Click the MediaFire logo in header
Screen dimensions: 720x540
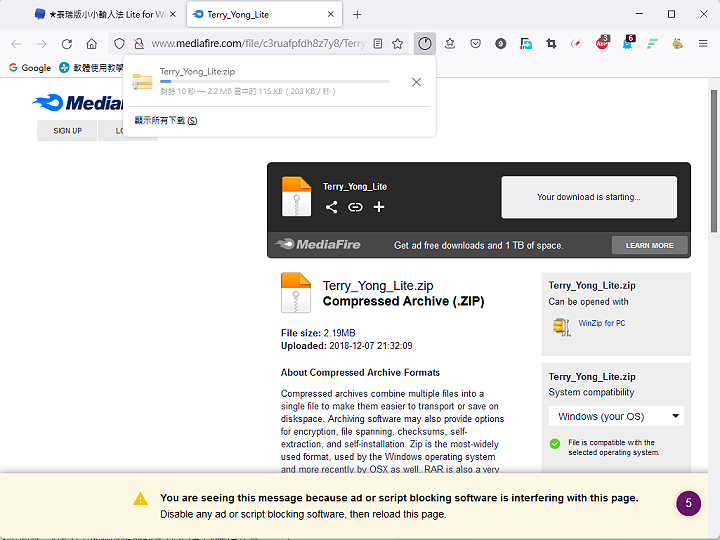tap(77, 103)
